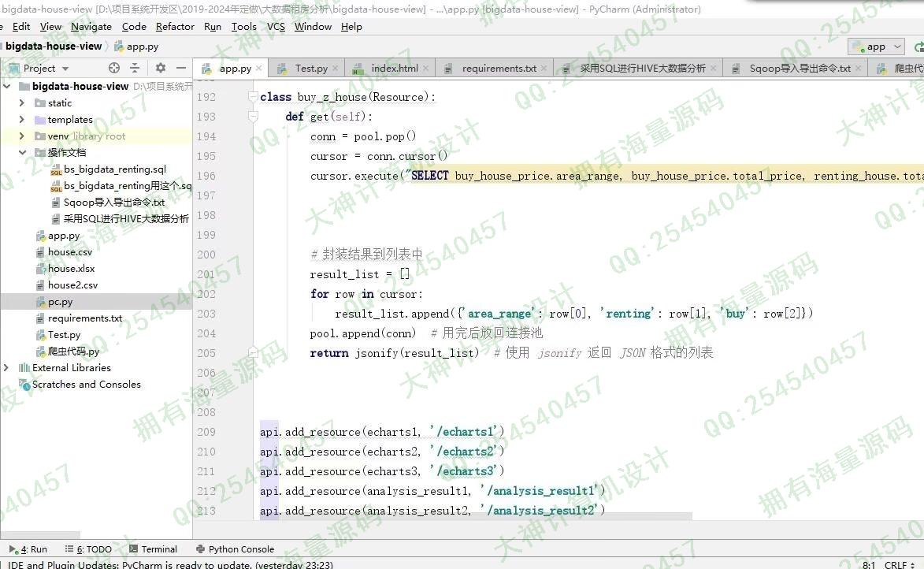Click the rerun icon beside app configuration
Image resolution: width=924 pixels, height=569 pixels.
pos(918,46)
